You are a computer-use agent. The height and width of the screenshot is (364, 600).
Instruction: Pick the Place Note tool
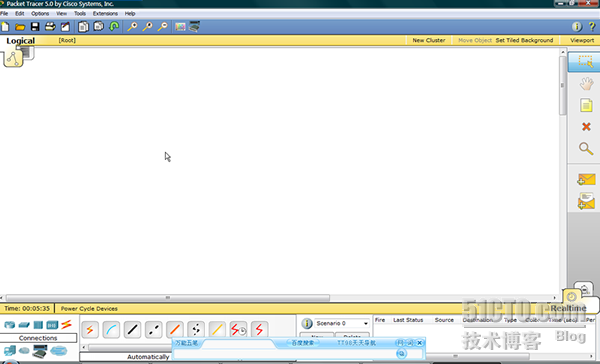(x=586, y=105)
